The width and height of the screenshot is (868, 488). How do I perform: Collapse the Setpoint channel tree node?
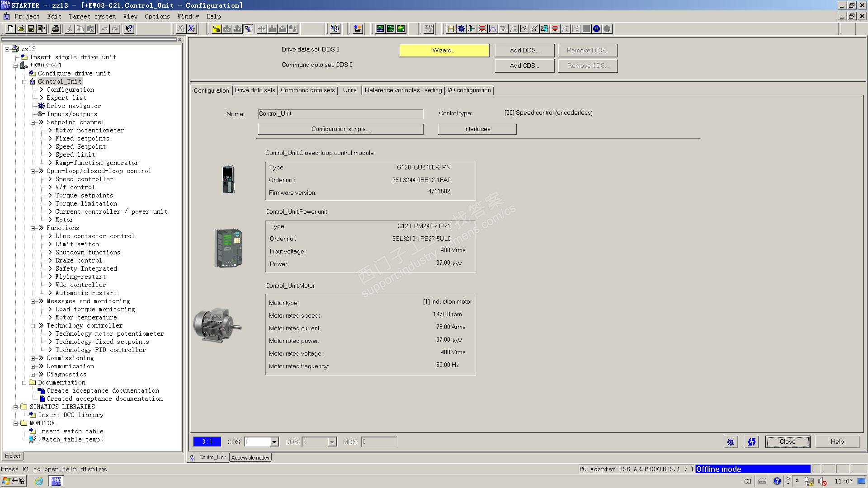(x=33, y=122)
